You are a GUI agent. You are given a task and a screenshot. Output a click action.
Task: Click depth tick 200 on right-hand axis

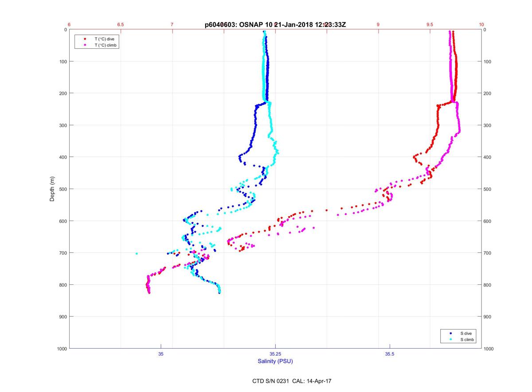[x=488, y=93]
